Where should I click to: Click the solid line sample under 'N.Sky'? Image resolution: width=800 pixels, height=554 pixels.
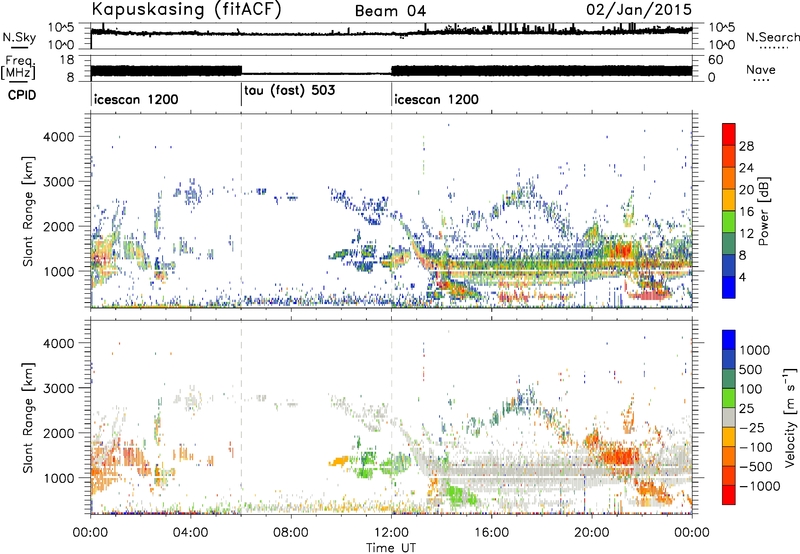19,48
